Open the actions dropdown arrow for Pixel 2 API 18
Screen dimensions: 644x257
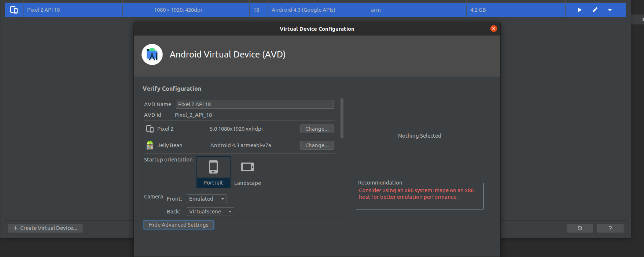point(610,10)
